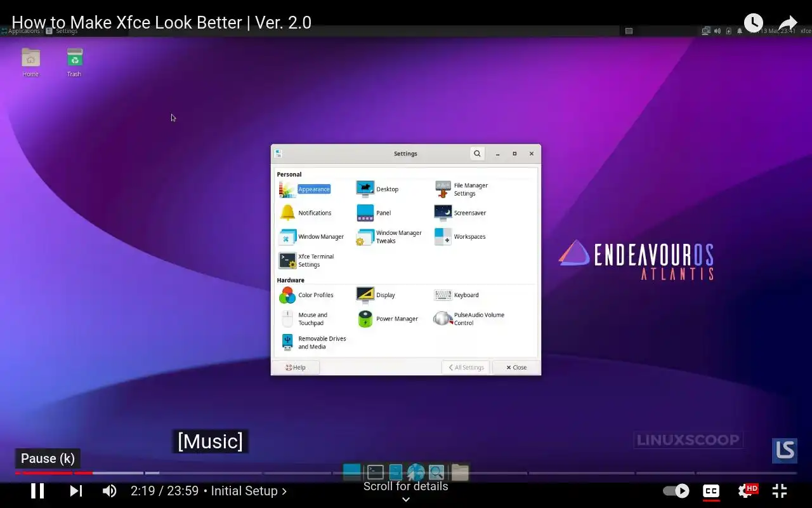The image size is (812, 508).
Task: Open terminal icon in dock
Action: tap(376, 472)
